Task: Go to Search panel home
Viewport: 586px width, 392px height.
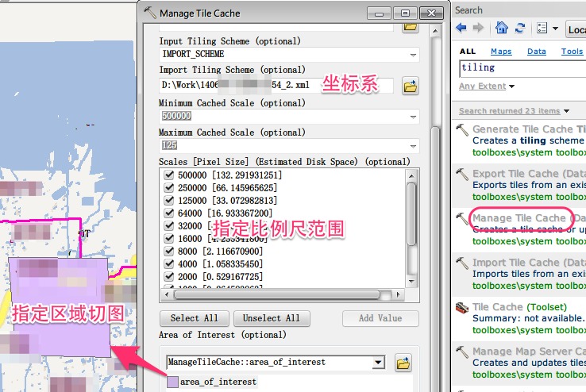Action: coord(501,29)
